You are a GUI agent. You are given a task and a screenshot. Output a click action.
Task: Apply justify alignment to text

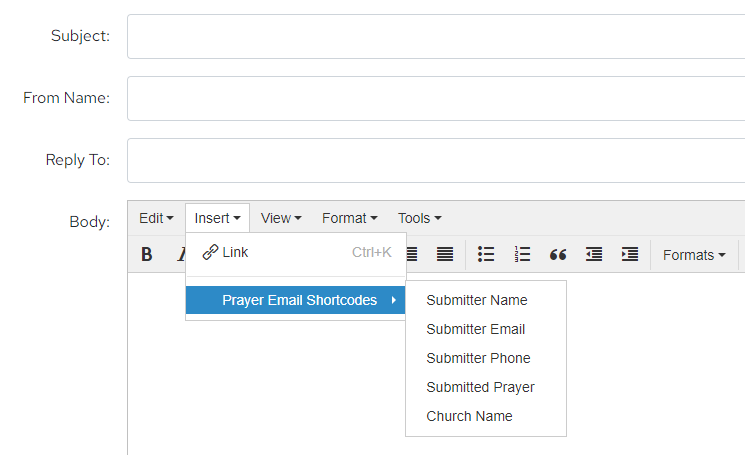[x=445, y=254]
